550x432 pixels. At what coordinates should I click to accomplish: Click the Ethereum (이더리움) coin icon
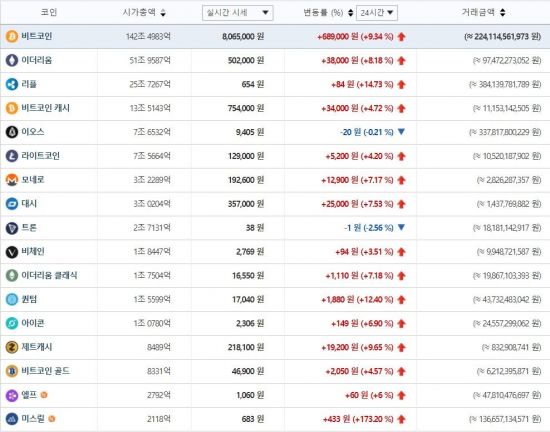pyautogui.click(x=12, y=60)
